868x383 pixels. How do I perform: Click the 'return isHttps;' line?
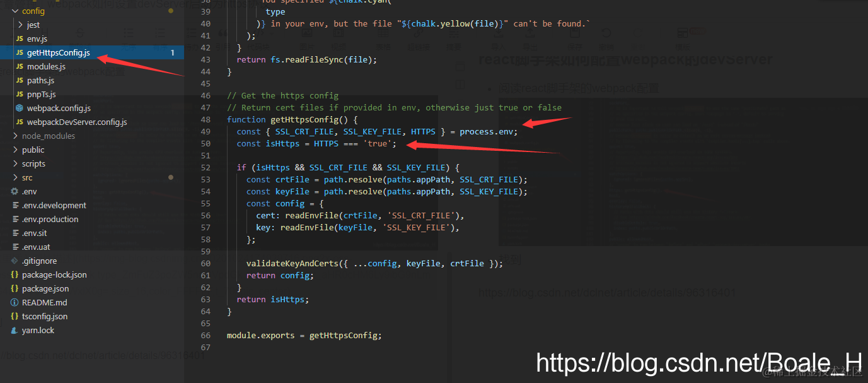(273, 300)
